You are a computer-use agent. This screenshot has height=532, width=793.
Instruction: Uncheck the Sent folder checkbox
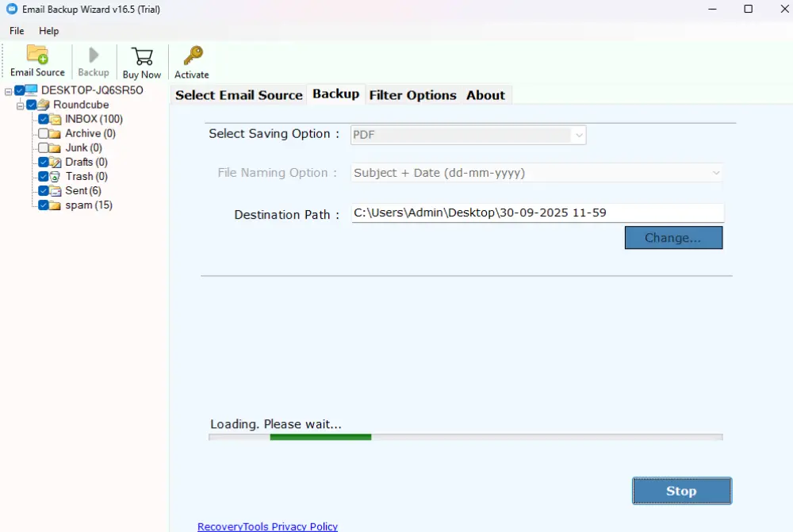[x=44, y=190]
